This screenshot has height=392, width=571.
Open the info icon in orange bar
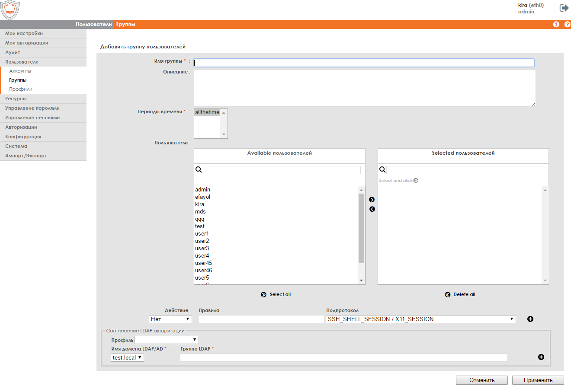coord(556,24)
